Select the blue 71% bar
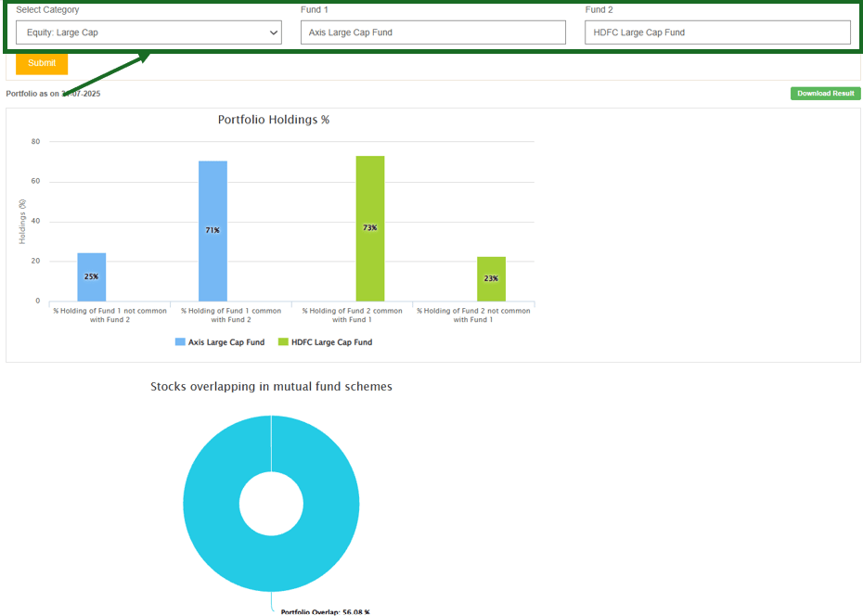The width and height of the screenshot is (863, 616). [x=213, y=230]
